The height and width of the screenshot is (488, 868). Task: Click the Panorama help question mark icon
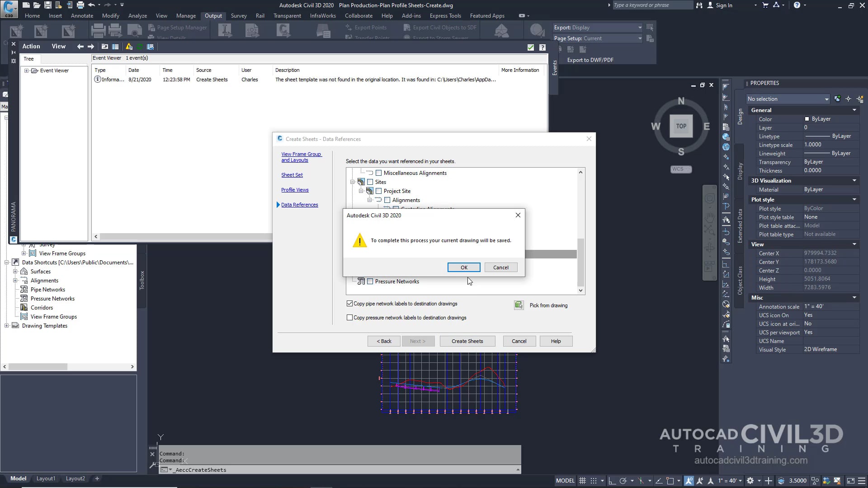pyautogui.click(x=542, y=47)
